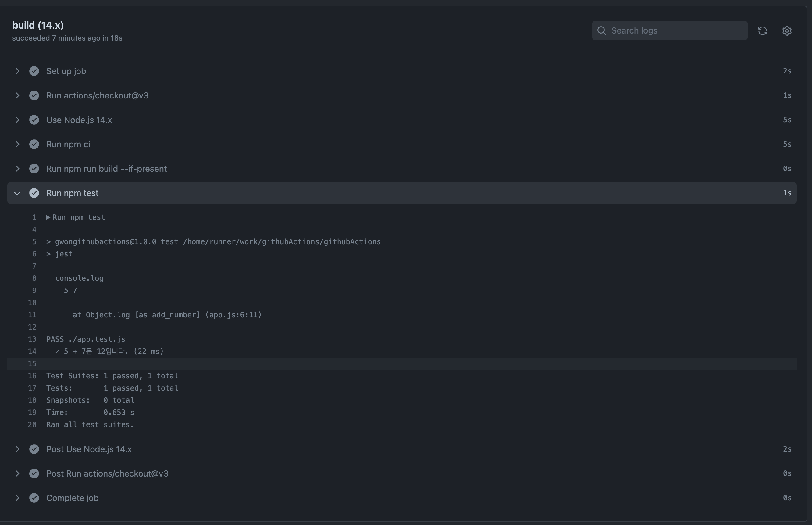Select log line number 20

[32, 425]
